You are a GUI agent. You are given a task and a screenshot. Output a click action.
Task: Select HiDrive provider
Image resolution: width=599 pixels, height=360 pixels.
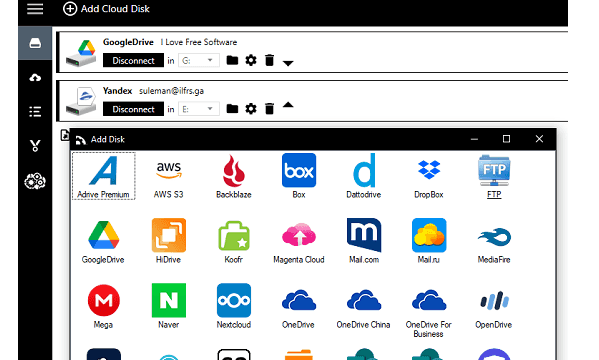point(168,241)
